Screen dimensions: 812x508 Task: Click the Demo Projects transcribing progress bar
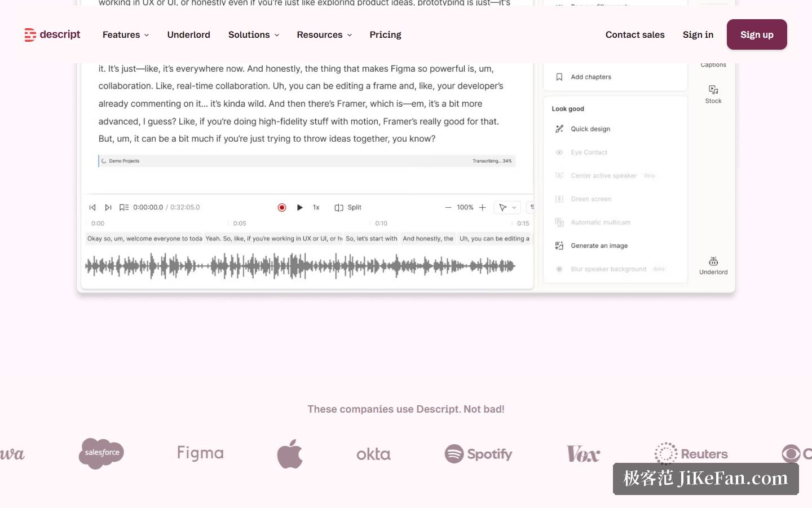point(307,161)
